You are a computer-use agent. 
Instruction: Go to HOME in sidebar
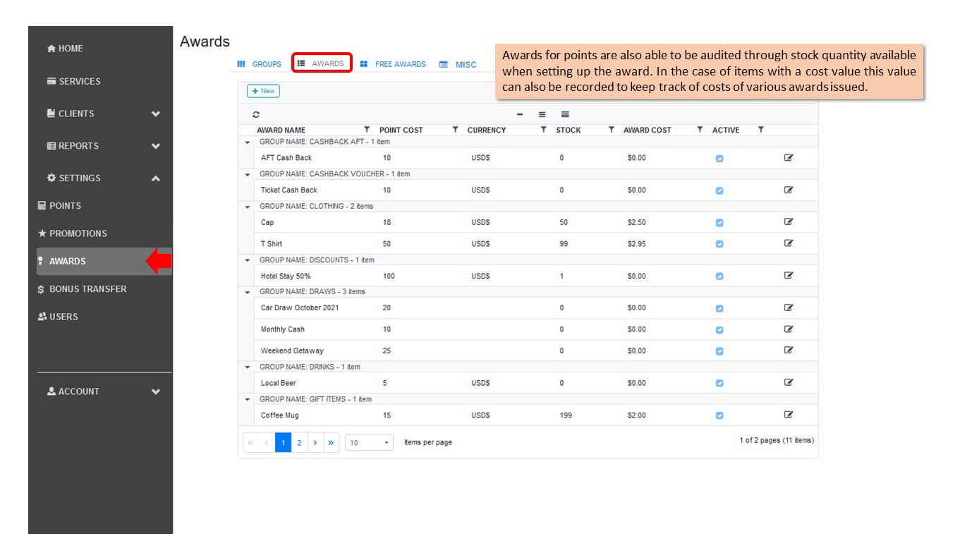pyautogui.click(x=65, y=49)
